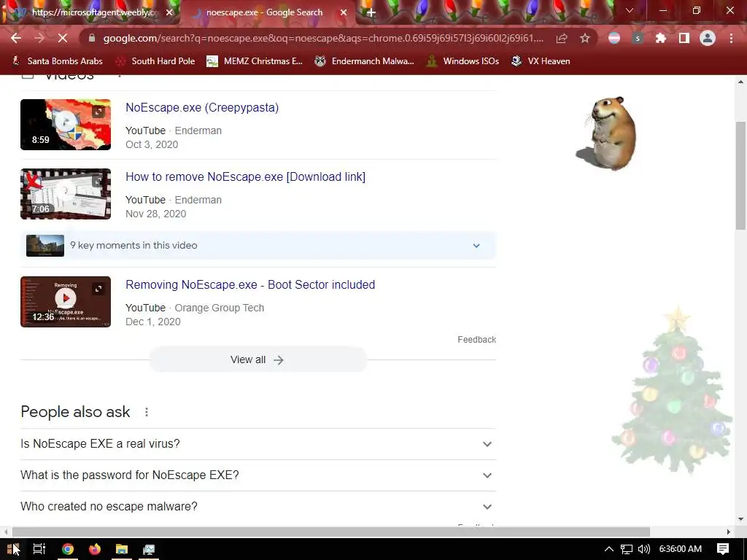The width and height of the screenshot is (747, 560).
Task: Click the hamster desktop character
Action: pyautogui.click(x=608, y=133)
